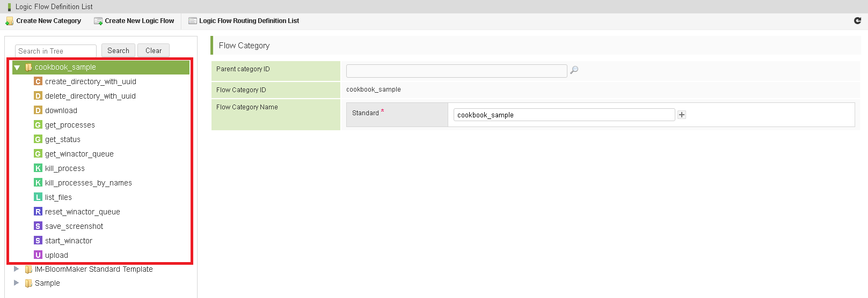This screenshot has width=868, height=298.
Task: Click the Clear button
Action: point(154,50)
